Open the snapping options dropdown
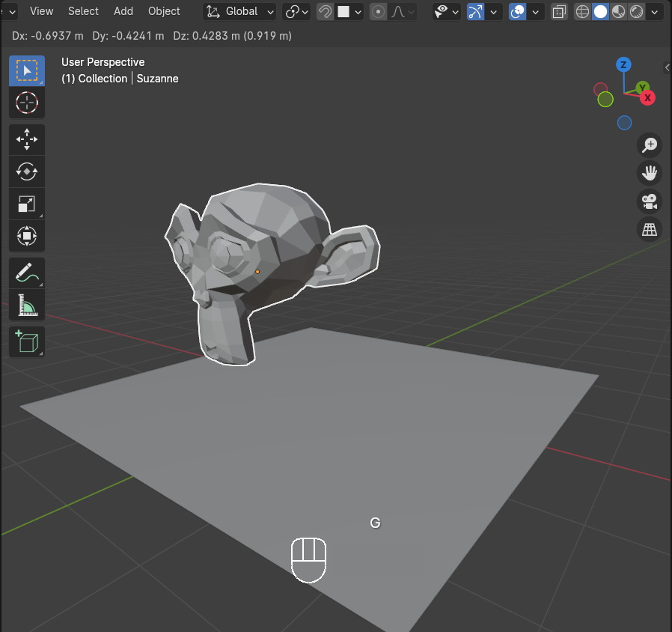The height and width of the screenshot is (632, 672). click(x=350, y=11)
